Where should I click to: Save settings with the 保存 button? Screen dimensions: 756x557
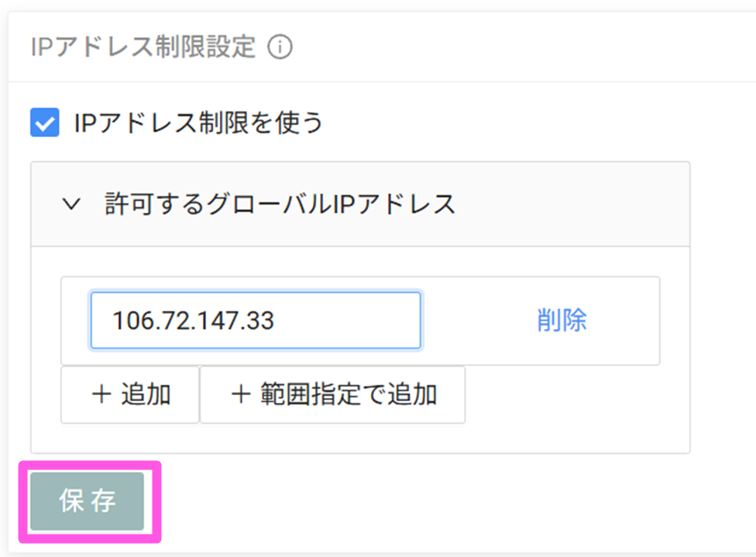tap(88, 501)
